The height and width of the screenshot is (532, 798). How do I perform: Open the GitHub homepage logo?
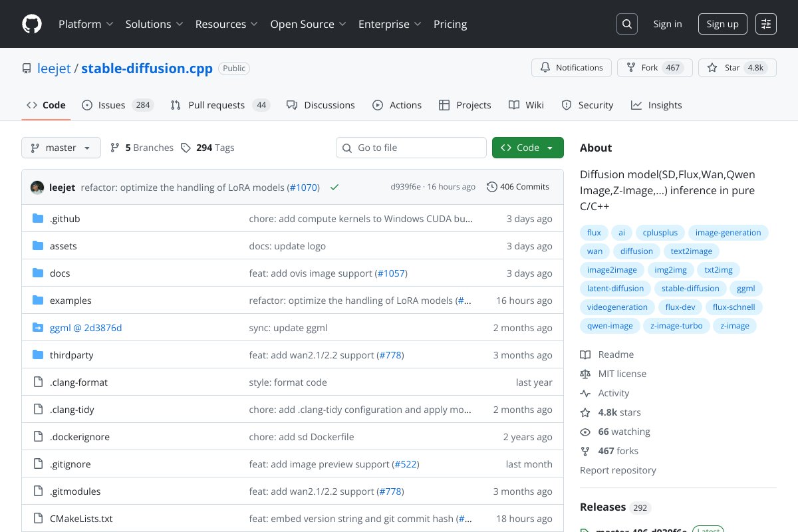pyautogui.click(x=32, y=24)
